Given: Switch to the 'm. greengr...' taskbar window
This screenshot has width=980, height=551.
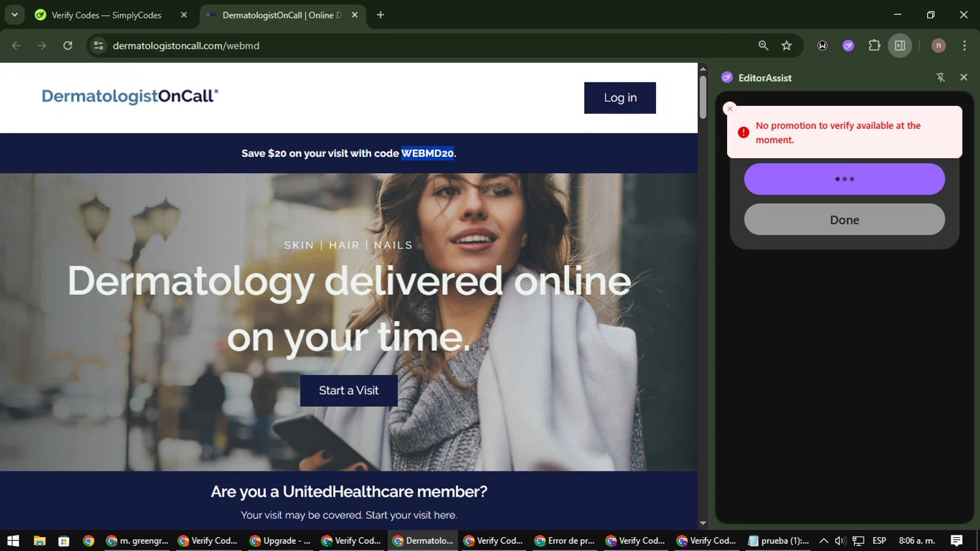Looking at the screenshot, I should (x=137, y=541).
